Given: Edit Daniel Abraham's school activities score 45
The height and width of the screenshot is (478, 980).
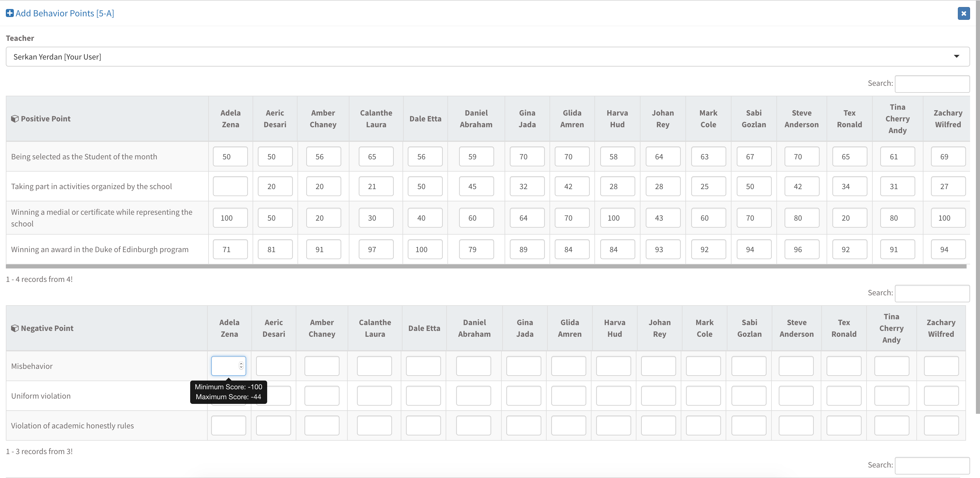Looking at the screenshot, I should click(x=476, y=186).
